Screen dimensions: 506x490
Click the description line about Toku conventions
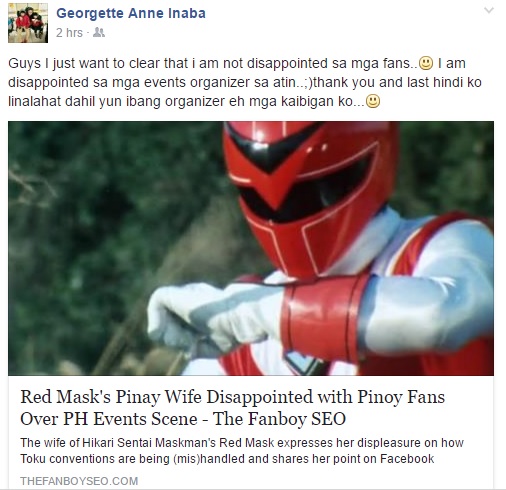227,459
